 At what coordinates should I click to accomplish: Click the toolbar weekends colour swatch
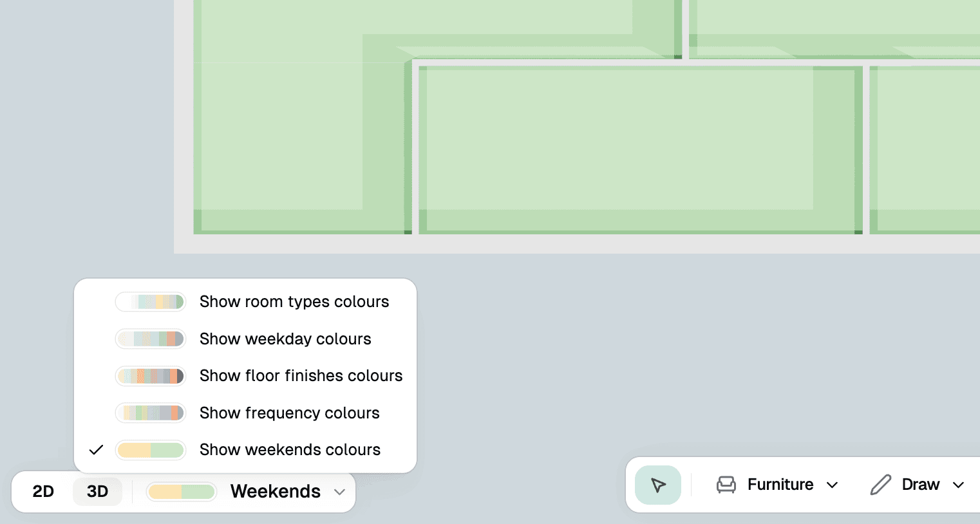[182, 492]
